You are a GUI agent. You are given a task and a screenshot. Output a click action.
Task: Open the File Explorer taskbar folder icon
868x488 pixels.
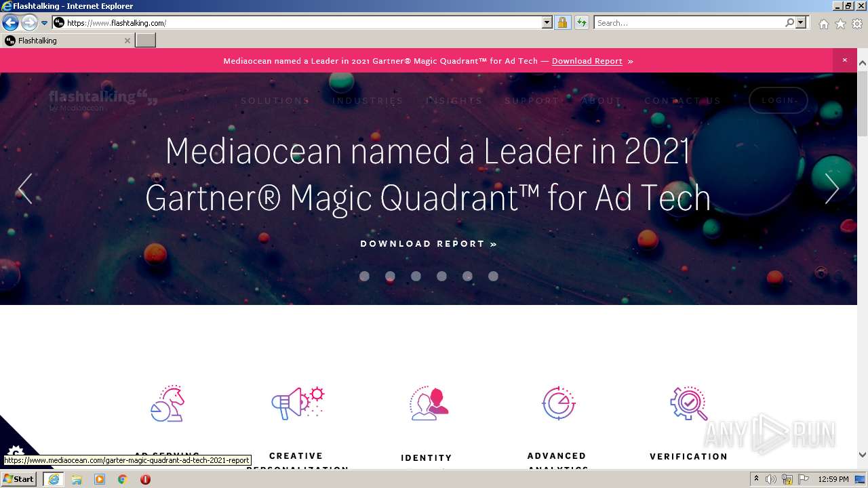tap(77, 479)
